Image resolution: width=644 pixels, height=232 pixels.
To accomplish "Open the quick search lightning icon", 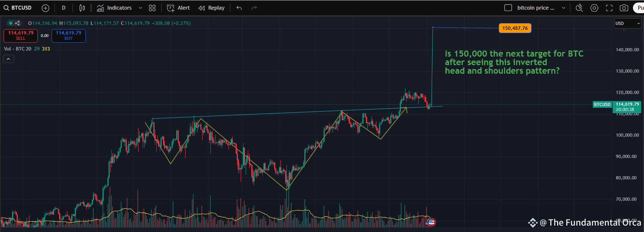I will point(579,8).
